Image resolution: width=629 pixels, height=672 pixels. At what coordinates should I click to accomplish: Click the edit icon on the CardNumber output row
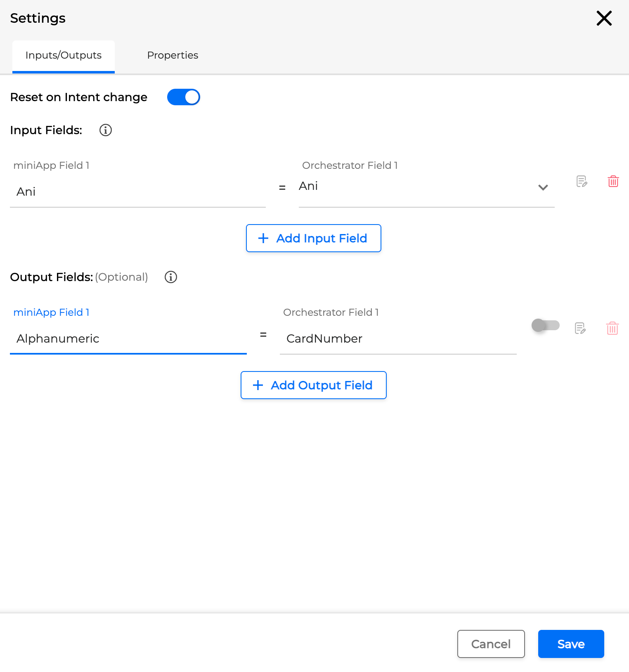tap(580, 328)
